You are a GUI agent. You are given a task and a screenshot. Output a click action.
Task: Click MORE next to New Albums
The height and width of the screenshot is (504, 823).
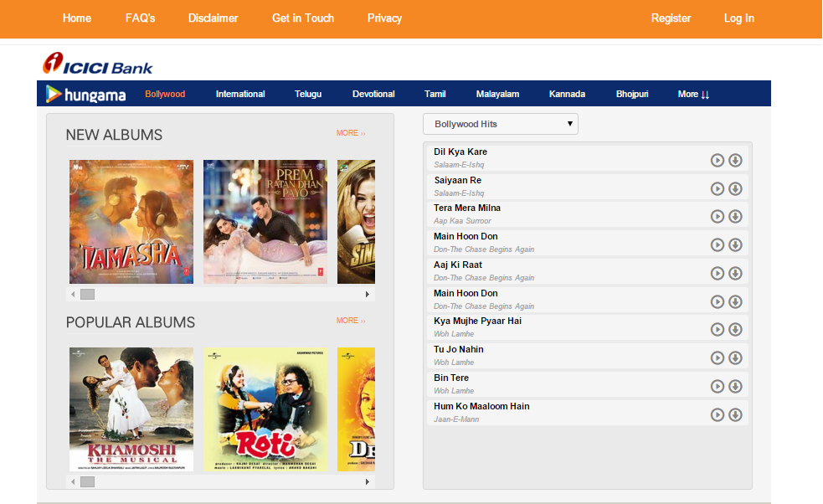351,133
